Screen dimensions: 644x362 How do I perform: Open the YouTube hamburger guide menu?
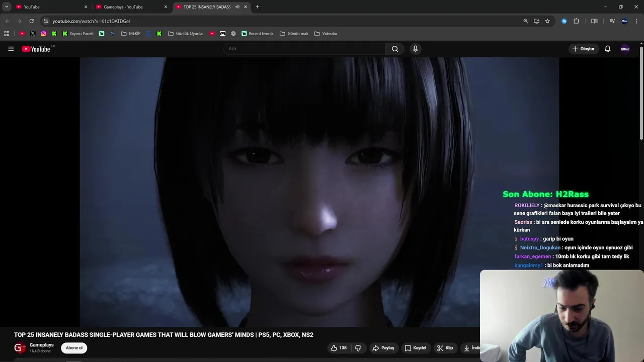click(11, 49)
